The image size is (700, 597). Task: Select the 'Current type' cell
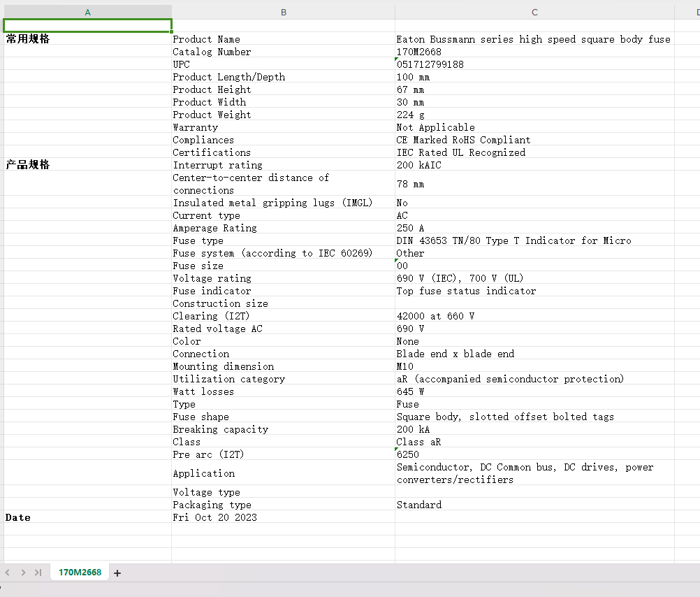[284, 215]
